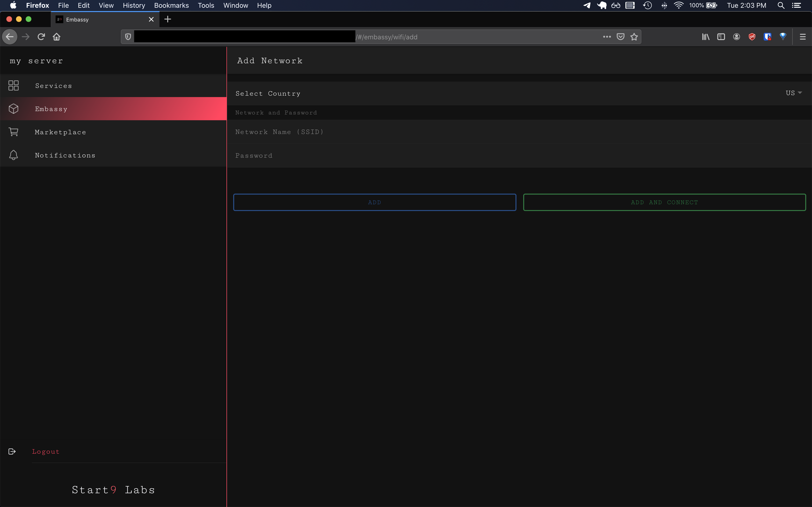Expand the US country dropdown
This screenshot has height=507, width=812.
pos(794,93)
